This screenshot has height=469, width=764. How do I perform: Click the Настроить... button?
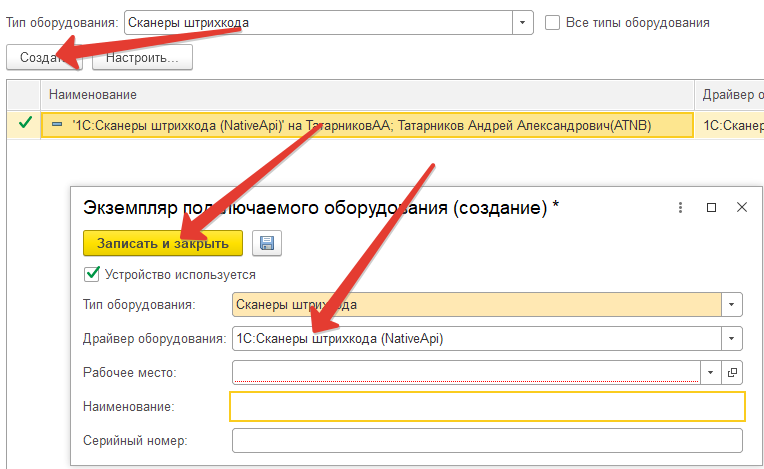tap(142, 57)
